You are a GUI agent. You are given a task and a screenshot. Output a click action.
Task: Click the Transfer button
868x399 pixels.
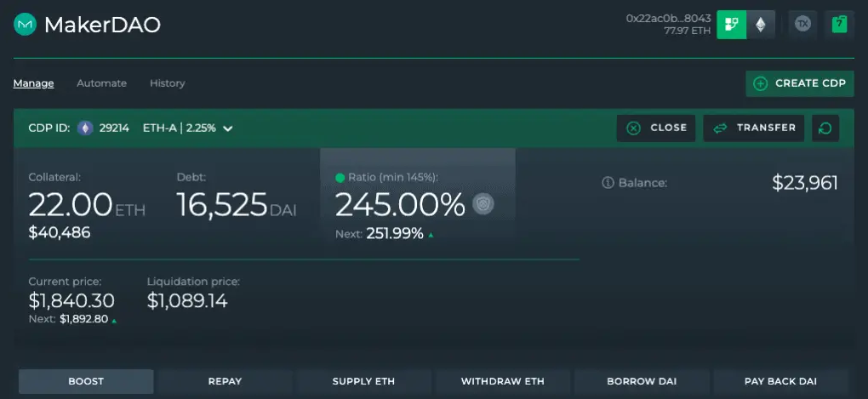(x=754, y=128)
